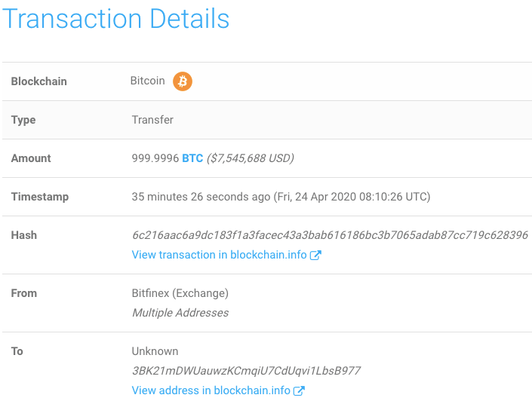Click the 999.9996 amount value

155,158
